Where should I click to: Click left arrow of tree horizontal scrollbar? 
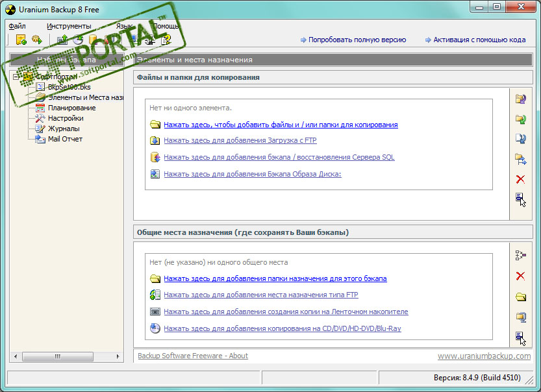(x=15, y=356)
